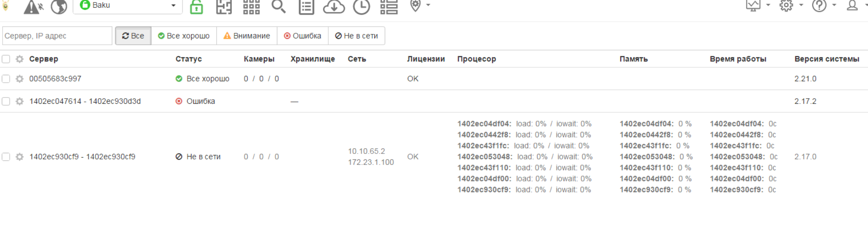Click the 'Сервер, IP адрес' search field
Screen dimensions: 868x245
[x=57, y=36]
